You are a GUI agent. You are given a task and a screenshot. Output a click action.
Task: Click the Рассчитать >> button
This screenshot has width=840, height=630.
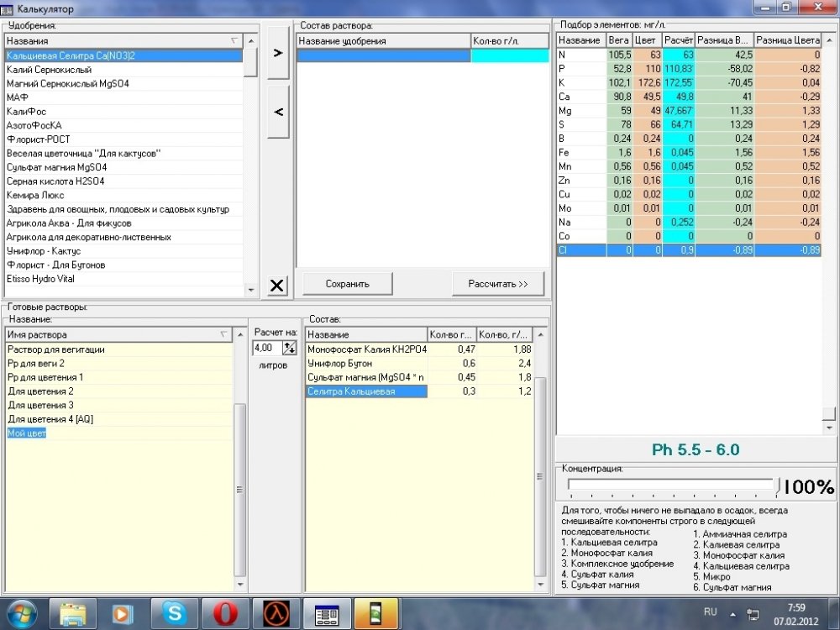tap(497, 284)
